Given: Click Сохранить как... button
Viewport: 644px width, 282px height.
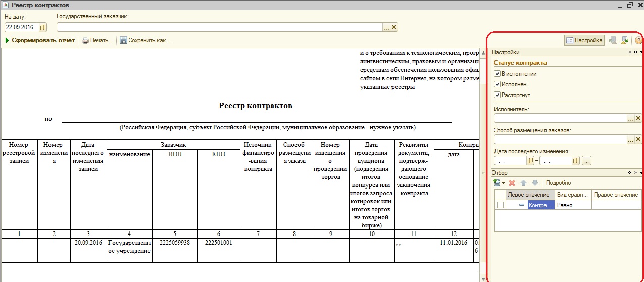Looking at the screenshot, I should tap(145, 40).
